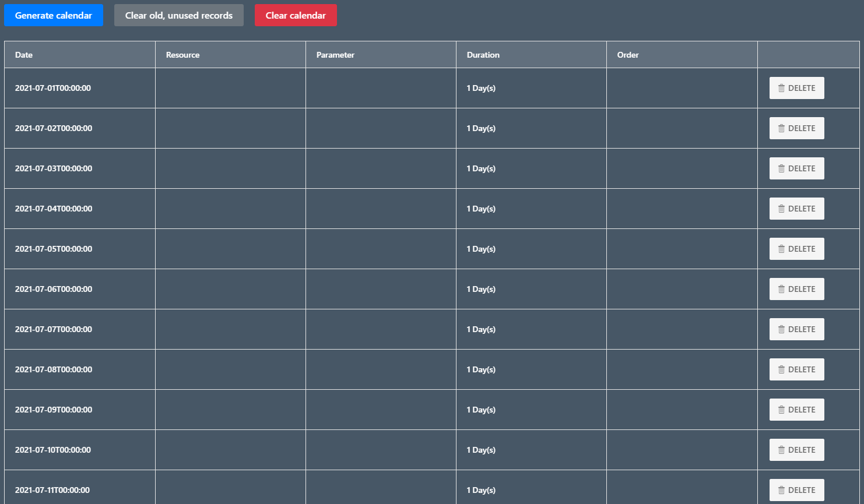Delete the 2021-07-08 record
The width and height of the screenshot is (864, 504).
pyautogui.click(x=796, y=369)
